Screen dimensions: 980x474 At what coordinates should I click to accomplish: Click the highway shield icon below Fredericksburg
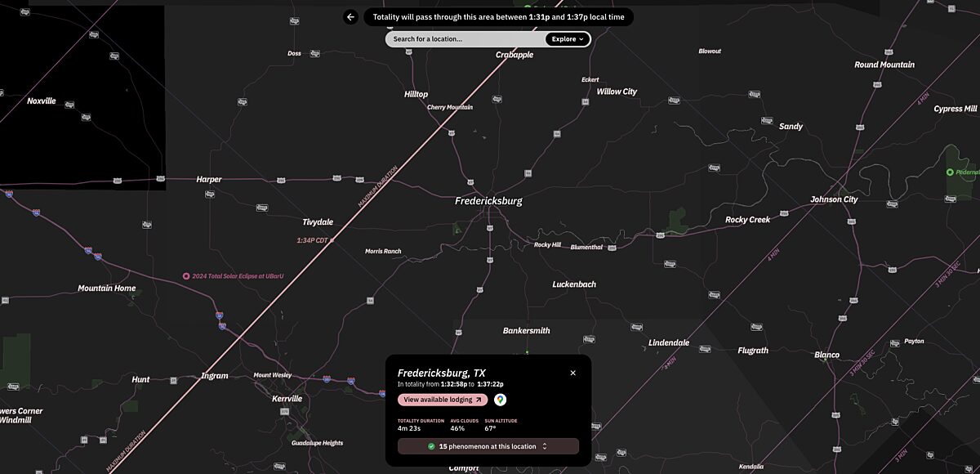pos(489,229)
